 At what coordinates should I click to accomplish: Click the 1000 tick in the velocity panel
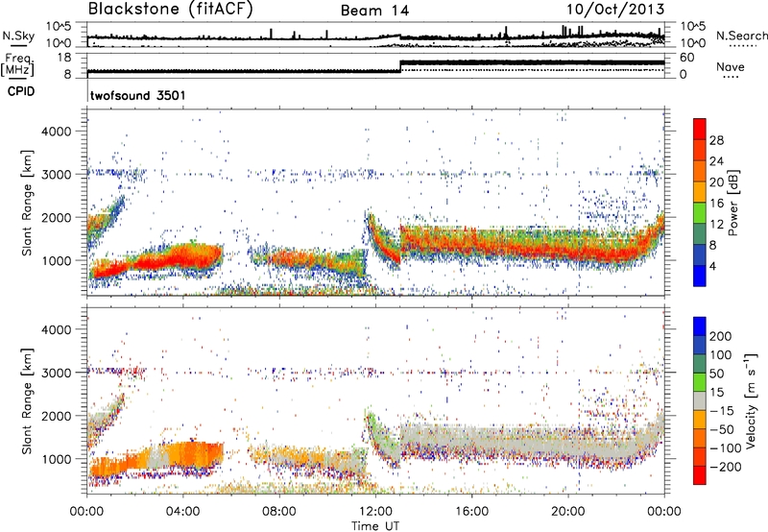pyautogui.click(x=56, y=459)
